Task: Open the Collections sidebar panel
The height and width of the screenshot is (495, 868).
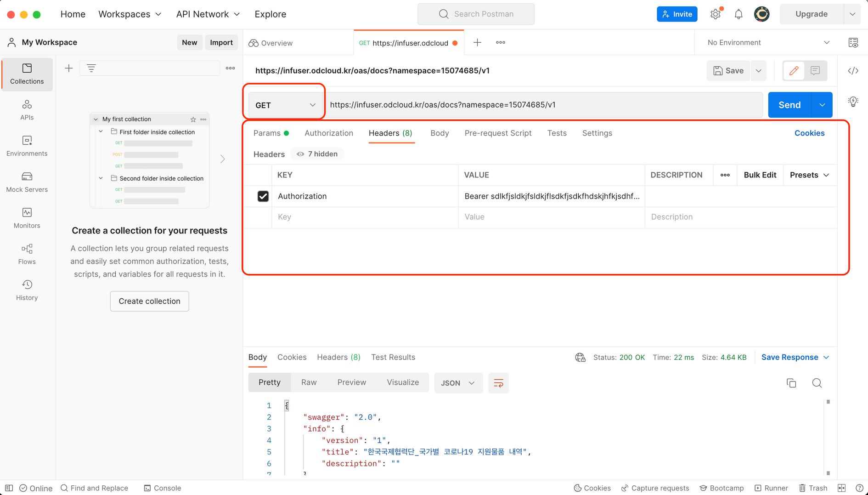Action: [x=27, y=74]
